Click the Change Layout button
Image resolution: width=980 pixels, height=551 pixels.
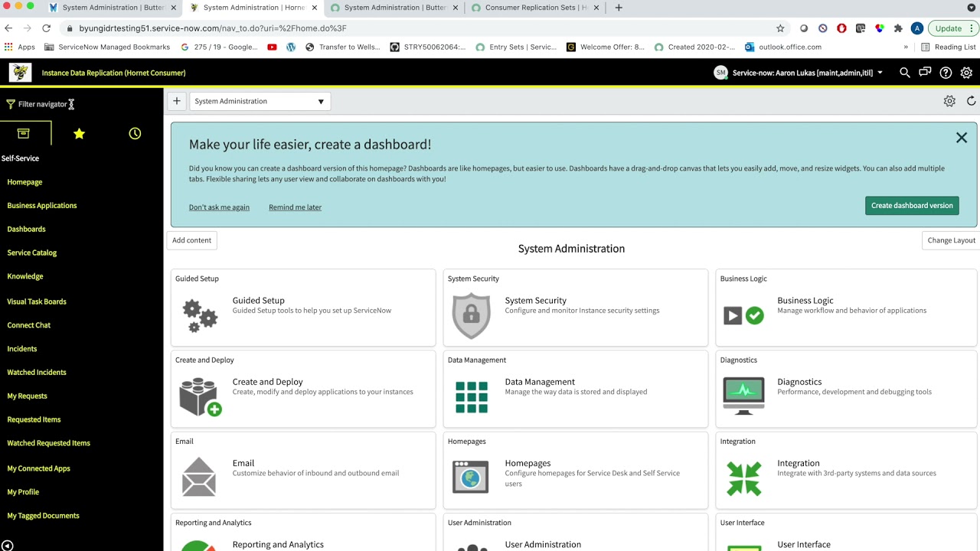click(951, 240)
